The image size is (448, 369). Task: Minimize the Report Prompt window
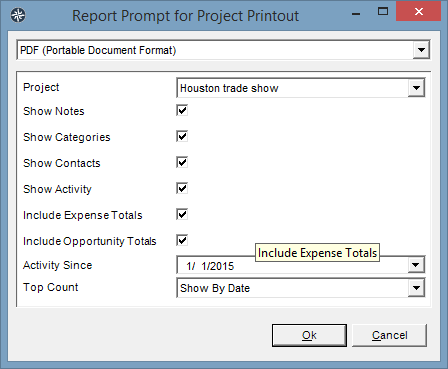pyautogui.click(x=356, y=14)
